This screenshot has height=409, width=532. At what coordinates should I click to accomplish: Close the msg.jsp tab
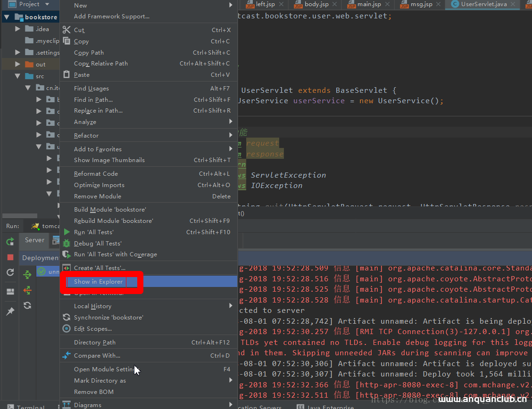438,4
